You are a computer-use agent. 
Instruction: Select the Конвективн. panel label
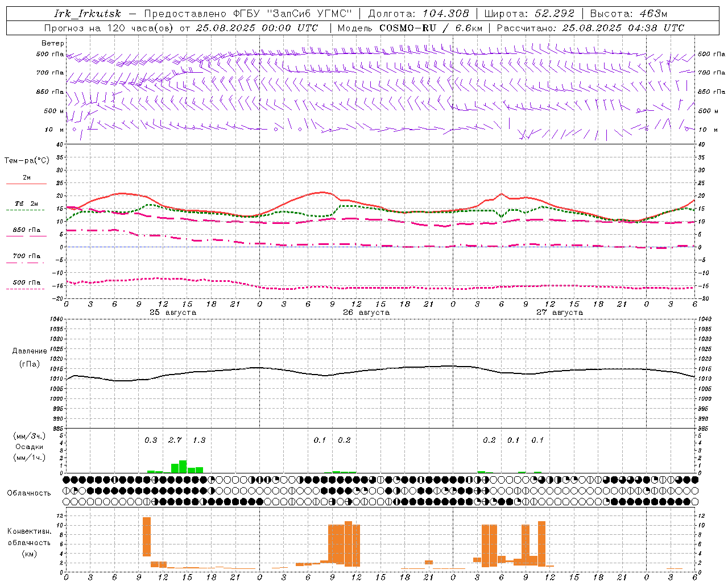coord(30,531)
